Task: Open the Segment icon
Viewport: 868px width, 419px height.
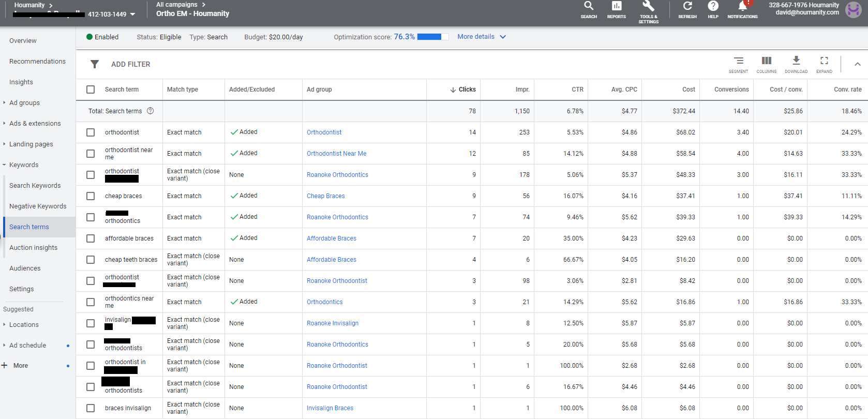Action: [739, 61]
